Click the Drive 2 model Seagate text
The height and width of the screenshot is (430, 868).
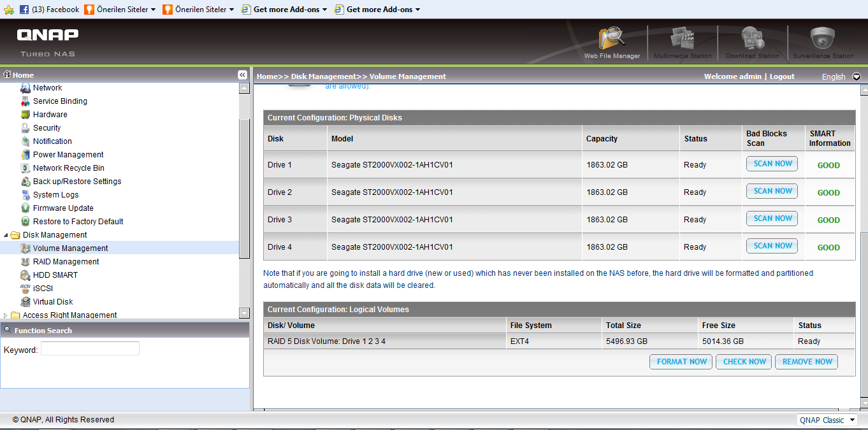pos(392,192)
